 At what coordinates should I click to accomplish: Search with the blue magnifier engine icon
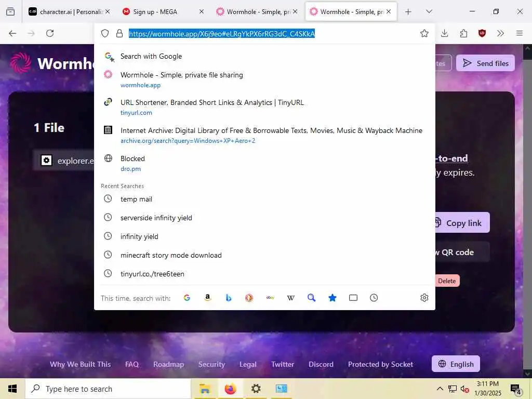tap(312, 298)
